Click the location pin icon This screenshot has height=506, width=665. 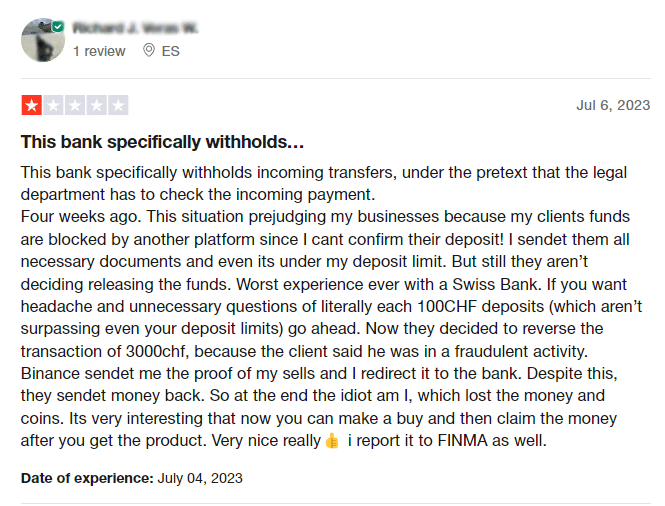(148, 50)
